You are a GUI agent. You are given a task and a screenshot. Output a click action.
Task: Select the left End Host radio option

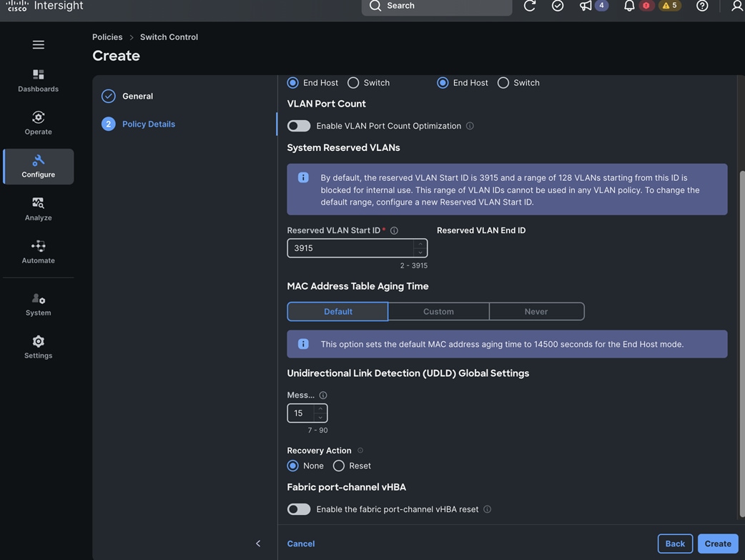click(x=292, y=83)
